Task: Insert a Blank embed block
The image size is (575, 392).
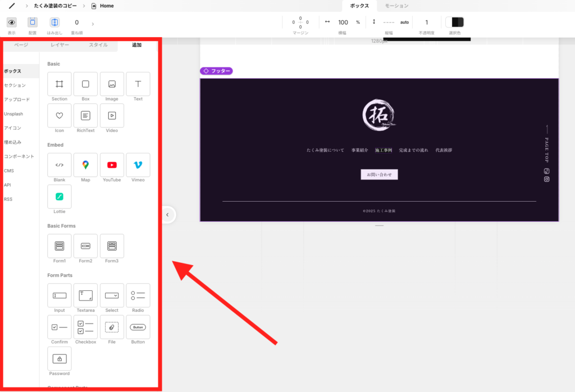Action: [x=59, y=165]
